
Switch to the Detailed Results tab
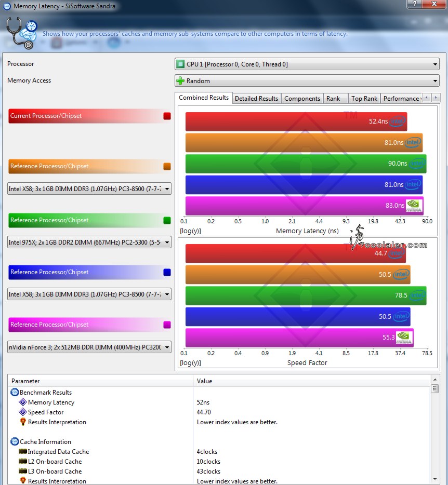(x=256, y=99)
